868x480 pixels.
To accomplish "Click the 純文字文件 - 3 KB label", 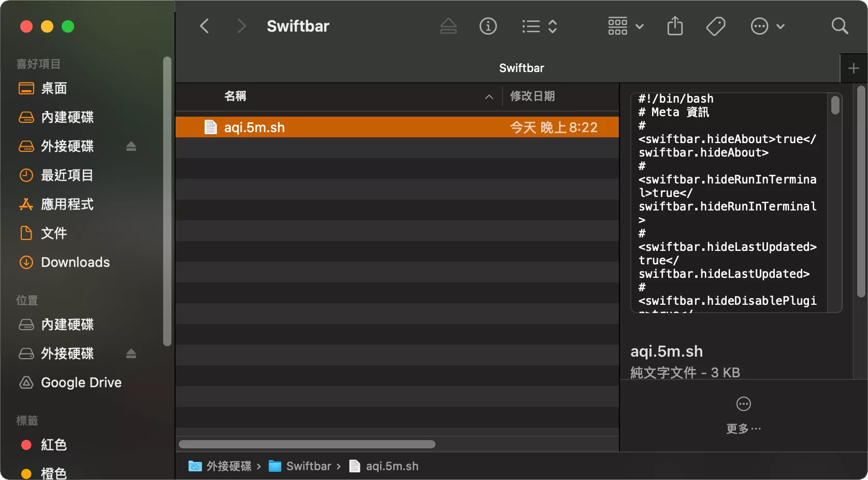I will coord(685,372).
